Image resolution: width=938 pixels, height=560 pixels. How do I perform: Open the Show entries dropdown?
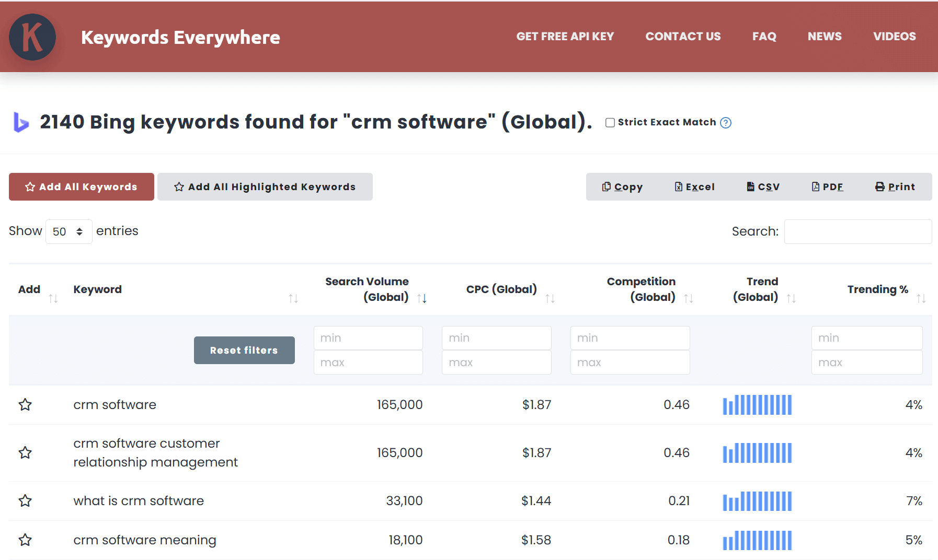click(x=68, y=231)
